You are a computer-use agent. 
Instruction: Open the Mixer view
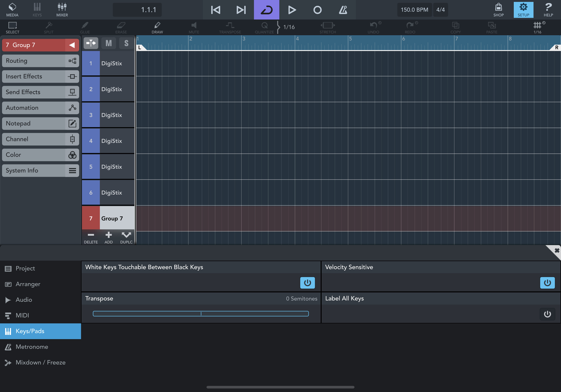pyautogui.click(x=62, y=10)
